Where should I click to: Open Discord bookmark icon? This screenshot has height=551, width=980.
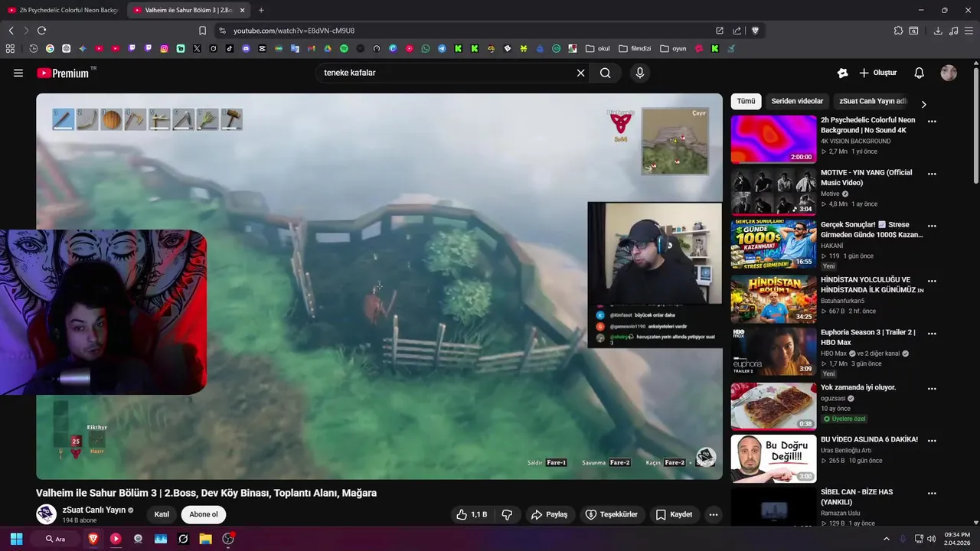[x=246, y=48]
